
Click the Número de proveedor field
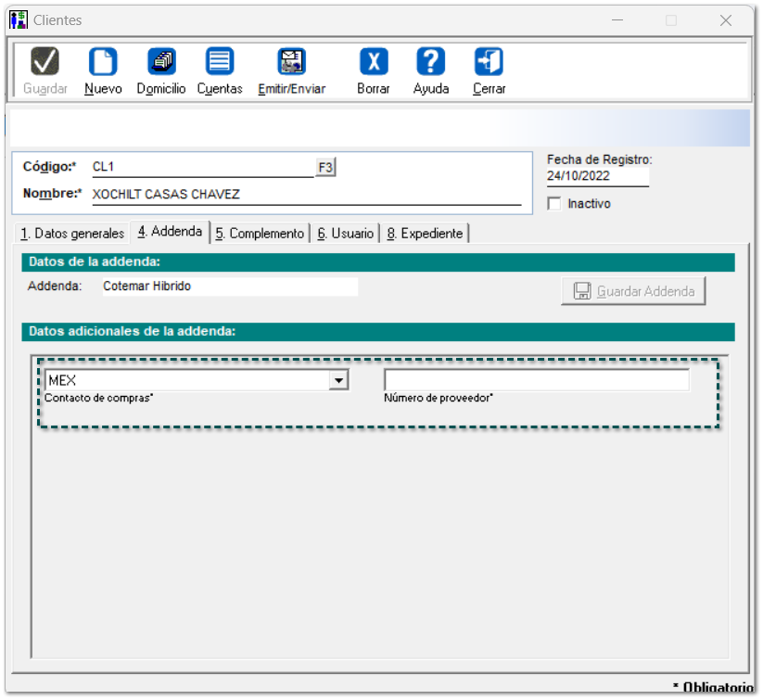537,380
